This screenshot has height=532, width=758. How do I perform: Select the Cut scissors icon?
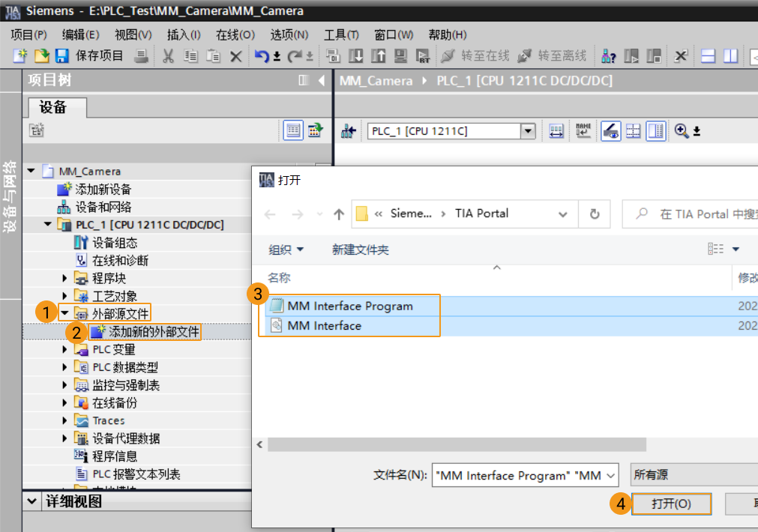(x=169, y=56)
